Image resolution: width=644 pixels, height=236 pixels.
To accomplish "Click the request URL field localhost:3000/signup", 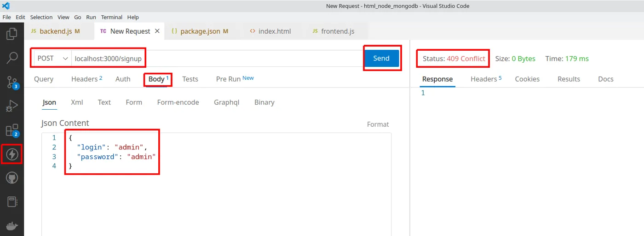I will [x=218, y=59].
